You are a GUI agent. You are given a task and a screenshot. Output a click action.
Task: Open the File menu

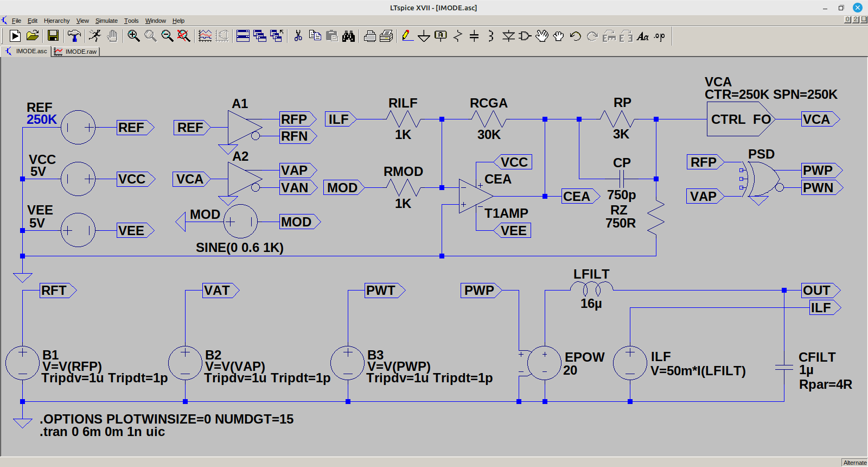tap(16, 21)
